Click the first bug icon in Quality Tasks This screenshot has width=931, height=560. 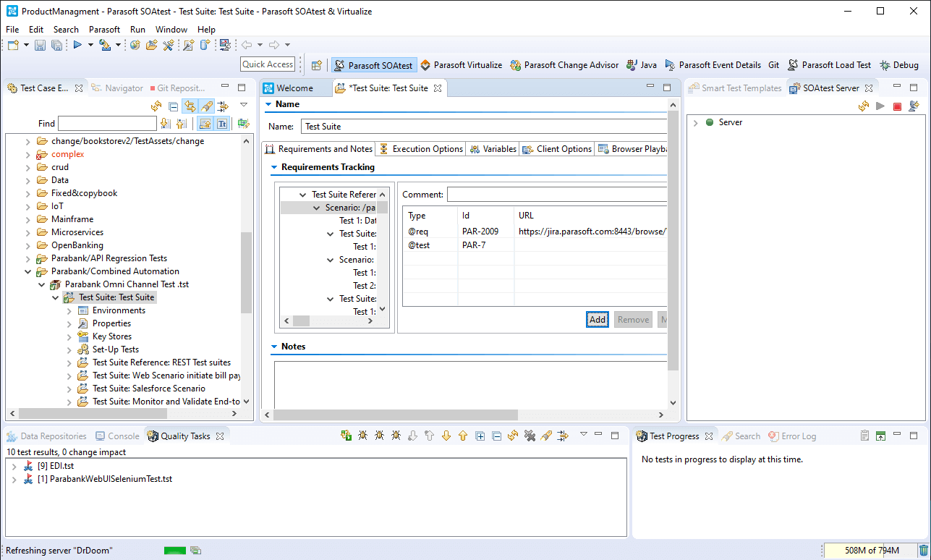click(x=362, y=436)
